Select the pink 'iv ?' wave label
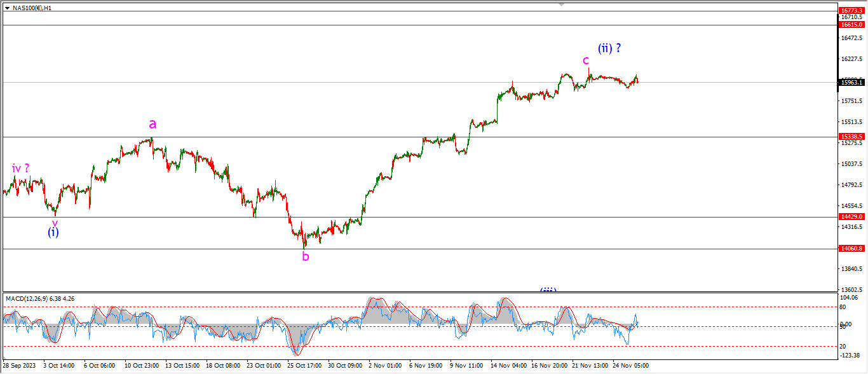Viewport: 868px width, 374px height. tap(20, 169)
